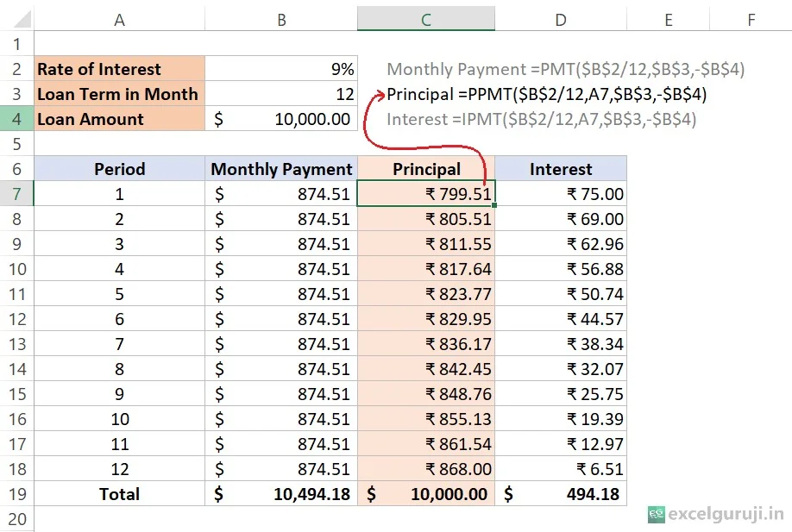The height and width of the screenshot is (532, 792).
Task: Click the 'Loan Term in Month' cell
Action: [x=119, y=94]
